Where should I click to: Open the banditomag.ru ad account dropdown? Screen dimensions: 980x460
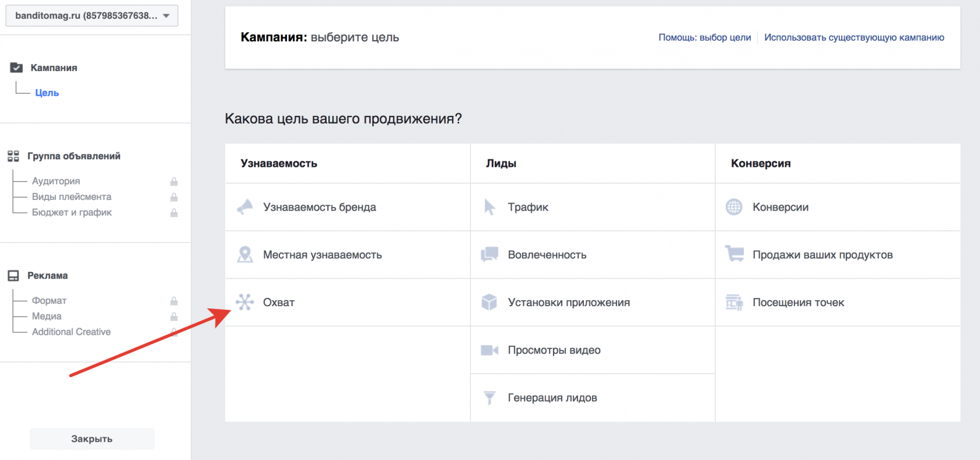pyautogui.click(x=92, y=16)
